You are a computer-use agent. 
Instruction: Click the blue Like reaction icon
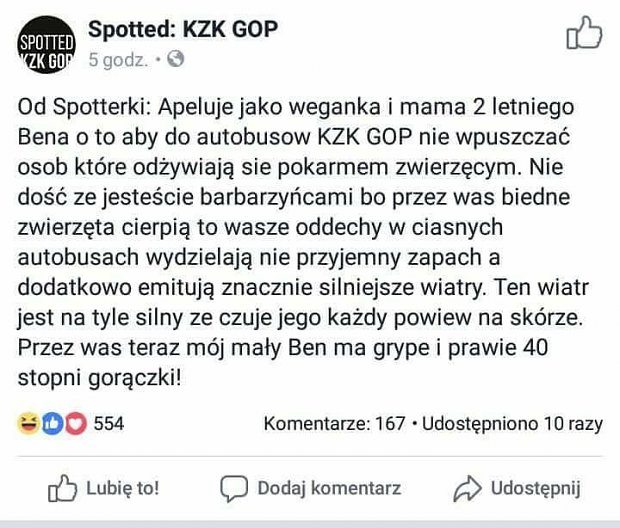(x=52, y=424)
